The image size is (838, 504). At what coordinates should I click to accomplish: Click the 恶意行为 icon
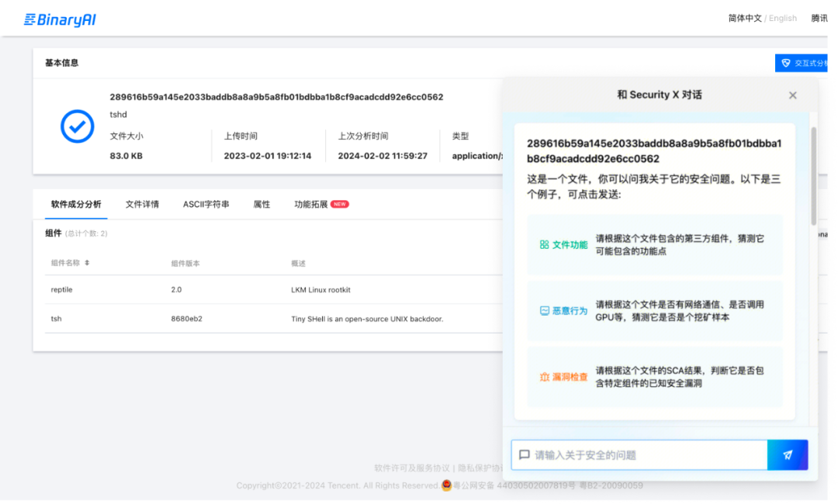click(544, 311)
